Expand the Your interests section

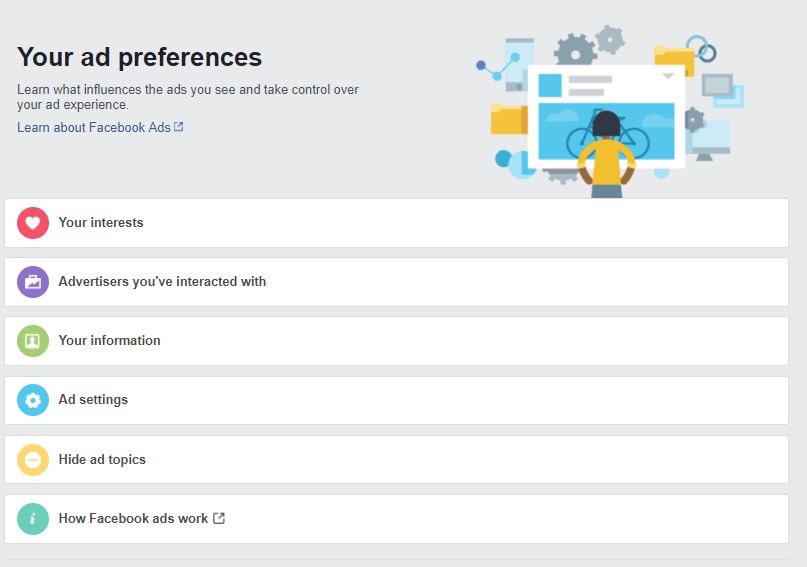(396, 223)
